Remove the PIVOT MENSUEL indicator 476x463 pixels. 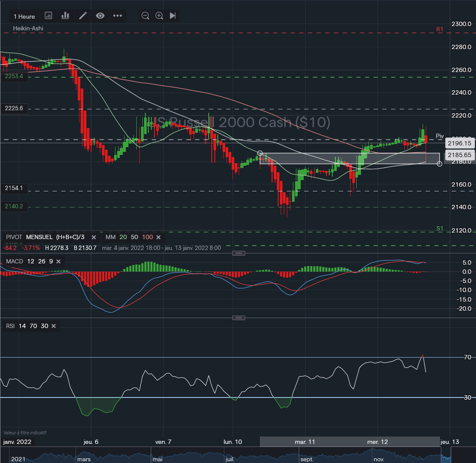tap(94, 237)
